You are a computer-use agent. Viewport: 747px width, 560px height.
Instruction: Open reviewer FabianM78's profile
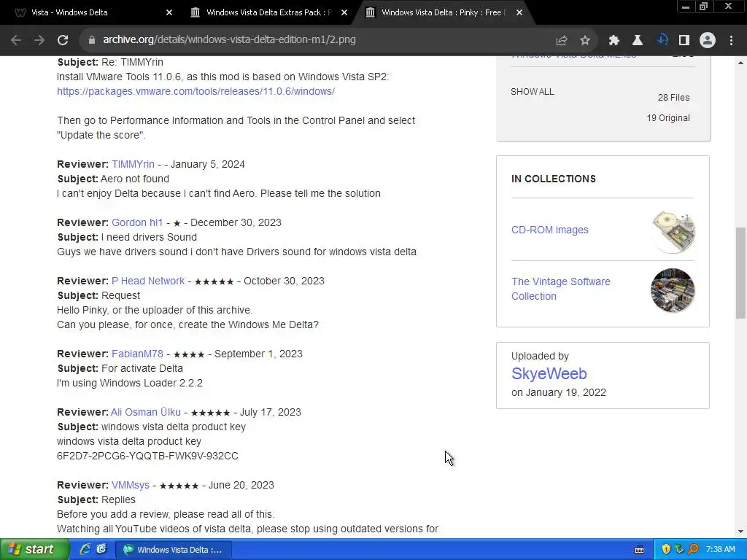click(x=137, y=354)
